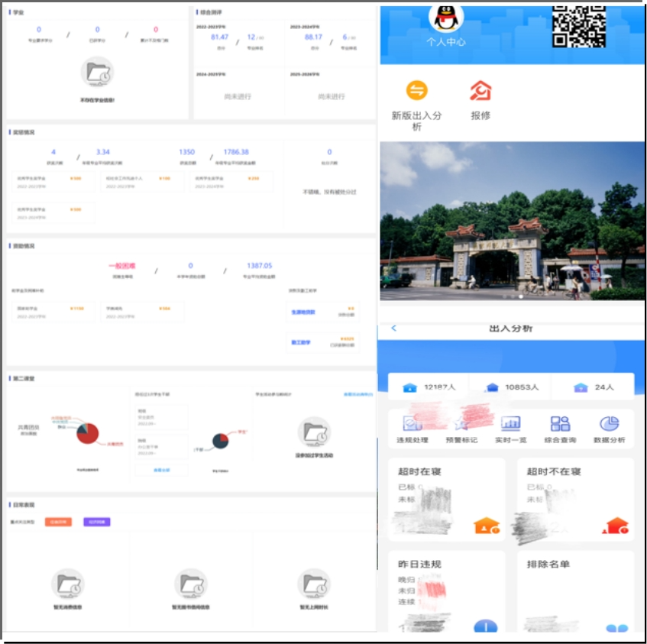The image size is (647, 644).
Task: Open 数据分析 pie chart icon
Action: click(x=609, y=424)
